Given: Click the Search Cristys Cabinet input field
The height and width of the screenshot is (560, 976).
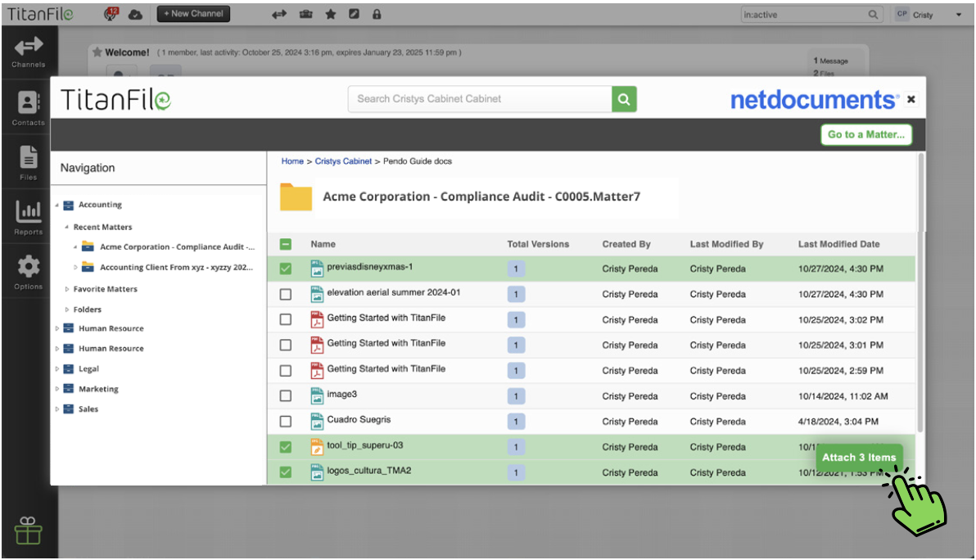Looking at the screenshot, I should [479, 99].
